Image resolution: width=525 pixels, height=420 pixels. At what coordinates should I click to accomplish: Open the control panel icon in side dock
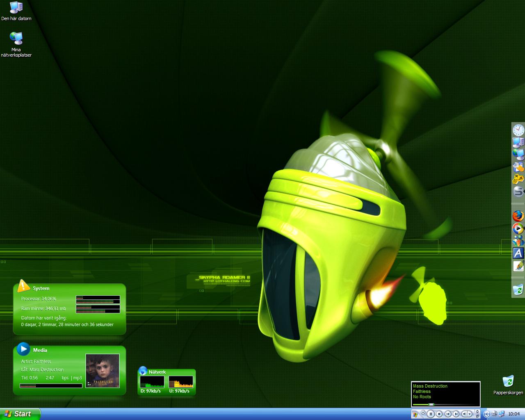click(518, 167)
